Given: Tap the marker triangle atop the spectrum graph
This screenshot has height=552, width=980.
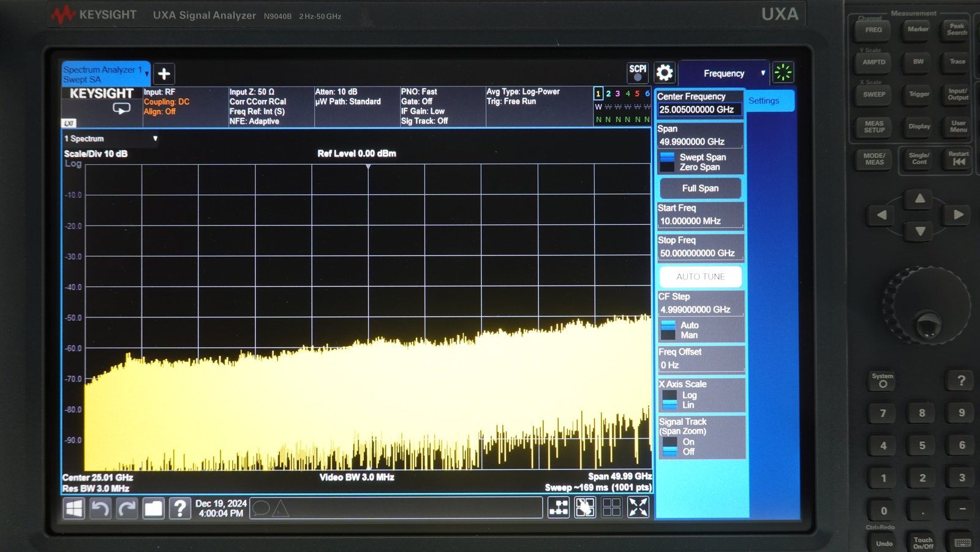Looking at the screenshot, I should 368,167.
